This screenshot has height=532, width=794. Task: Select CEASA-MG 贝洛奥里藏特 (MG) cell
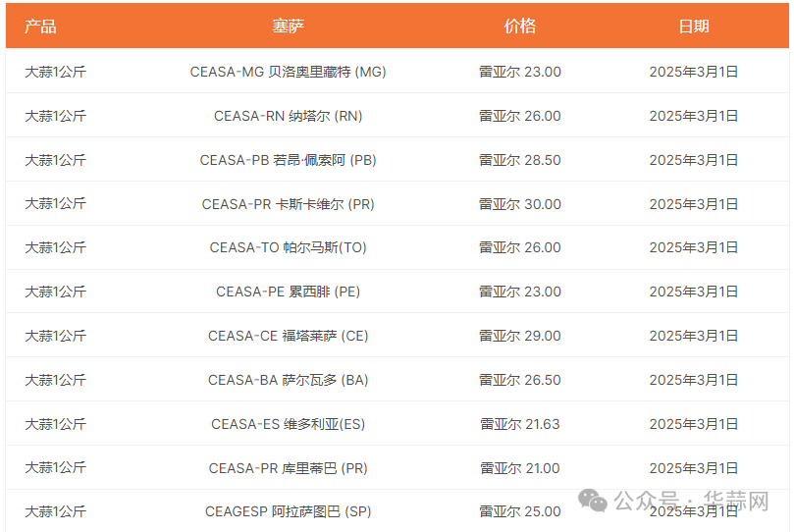pos(288,72)
